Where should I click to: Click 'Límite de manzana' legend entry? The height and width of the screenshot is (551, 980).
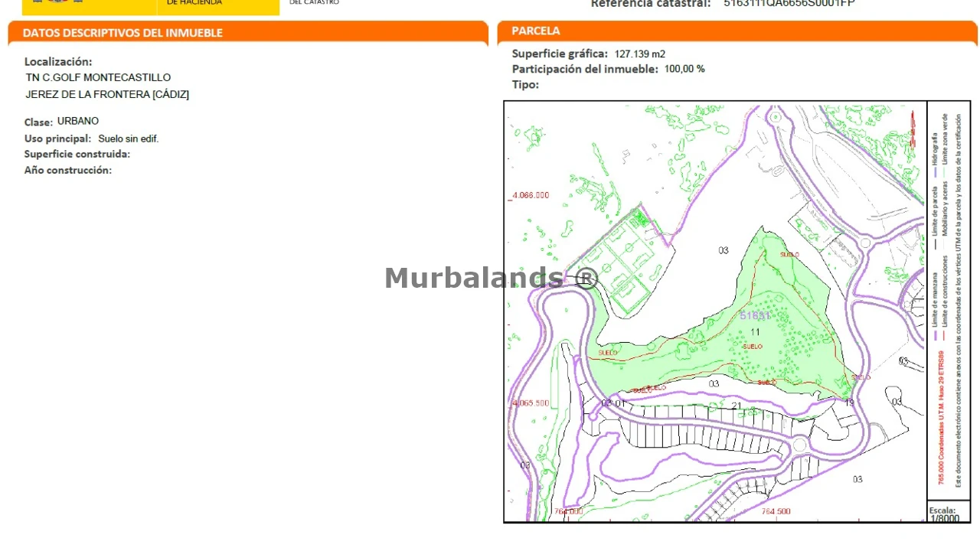[935, 299]
